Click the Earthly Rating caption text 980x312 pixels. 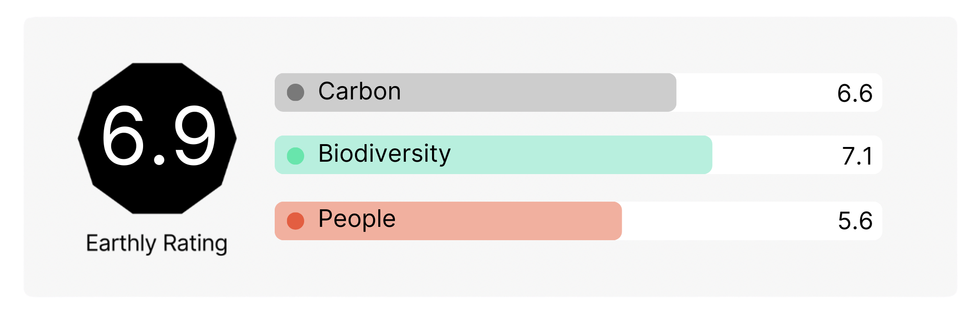click(156, 243)
